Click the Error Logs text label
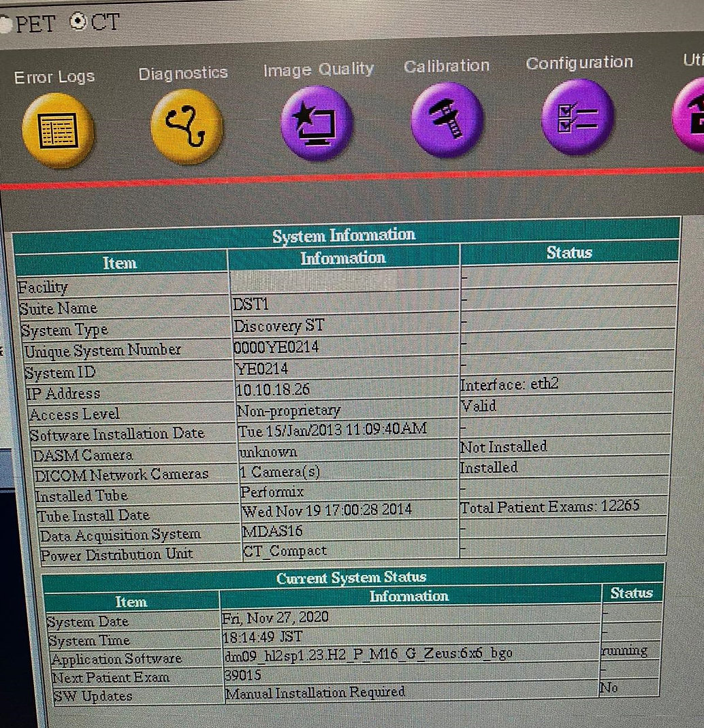 point(54,77)
